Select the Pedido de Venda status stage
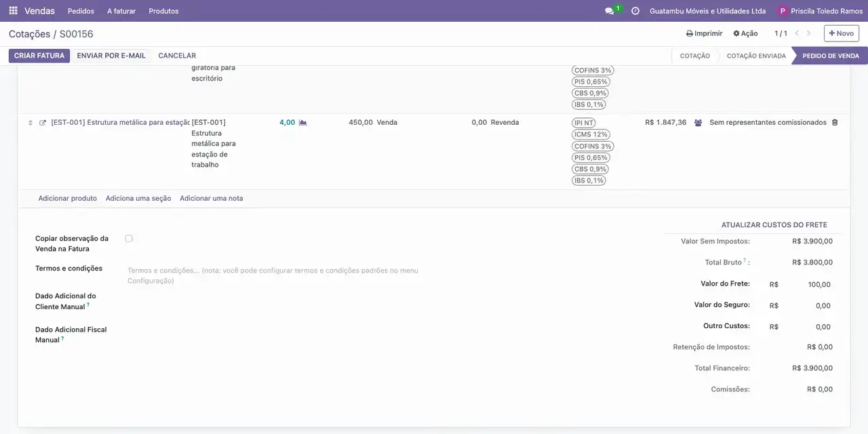 point(831,56)
